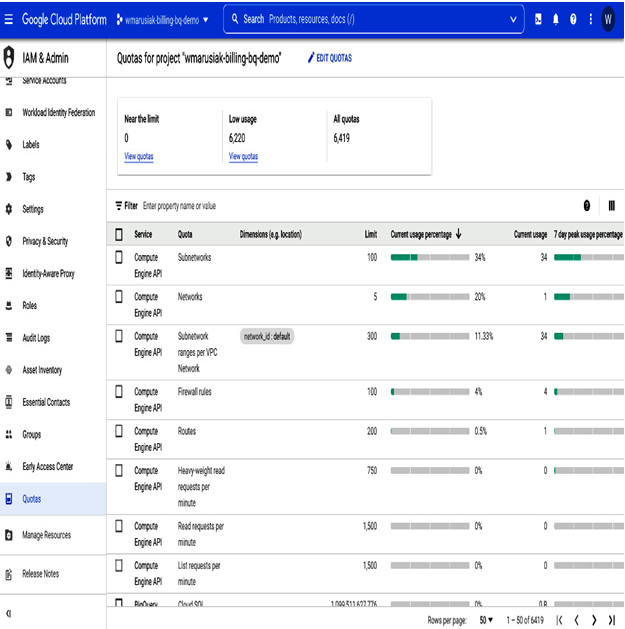Check the Subnetworks quota row
The width and height of the screenshot is (625, 629).
click(119, 257)
